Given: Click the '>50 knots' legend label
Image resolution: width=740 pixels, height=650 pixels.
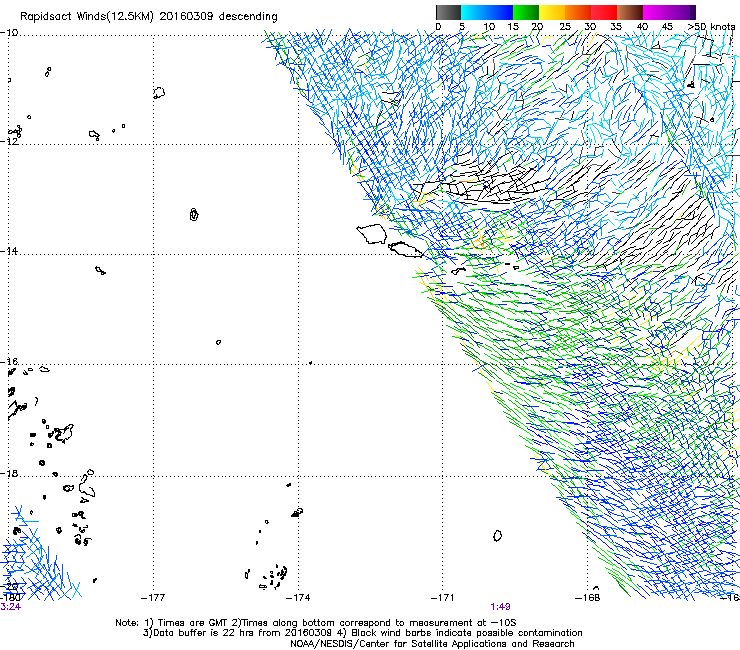Looking at the screenshot, I should pyautogui.click(x=711, y=26).
